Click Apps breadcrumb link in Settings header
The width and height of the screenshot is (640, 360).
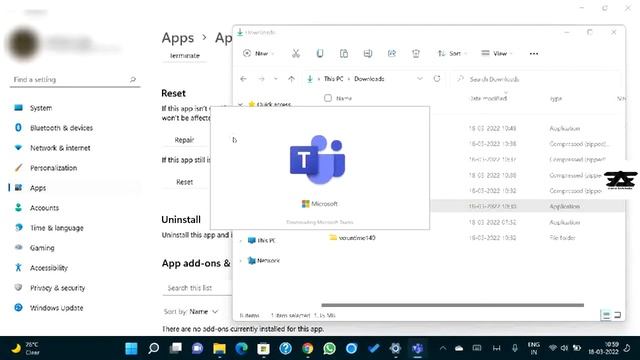pyautogui.click(x=178, y=38)
